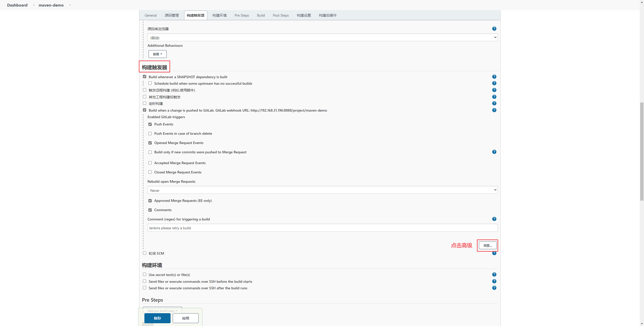Go to the 构建环境 tab

click(x=219, y=15)
